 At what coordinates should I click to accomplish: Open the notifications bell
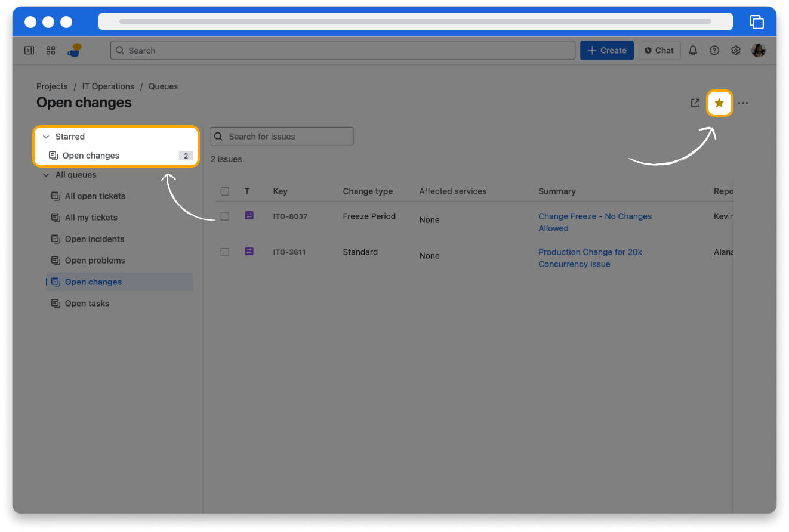point(693,51)
